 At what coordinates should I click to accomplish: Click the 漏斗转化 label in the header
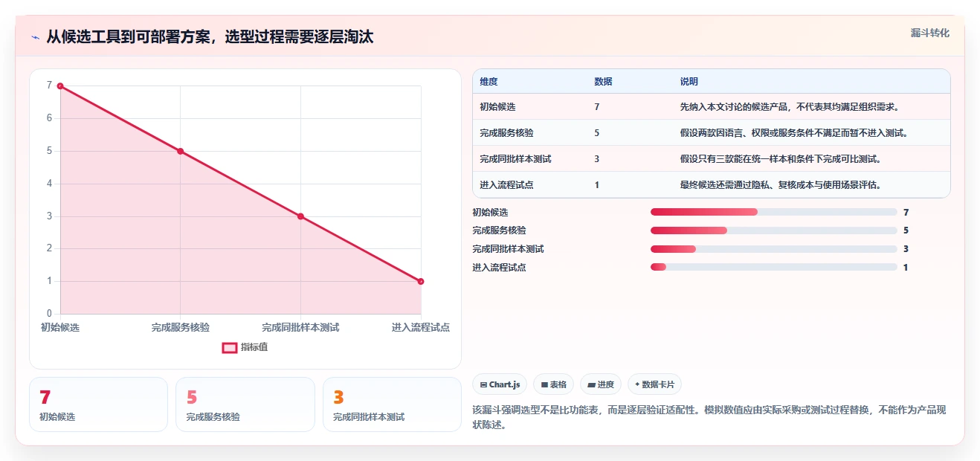click(930, 33)
